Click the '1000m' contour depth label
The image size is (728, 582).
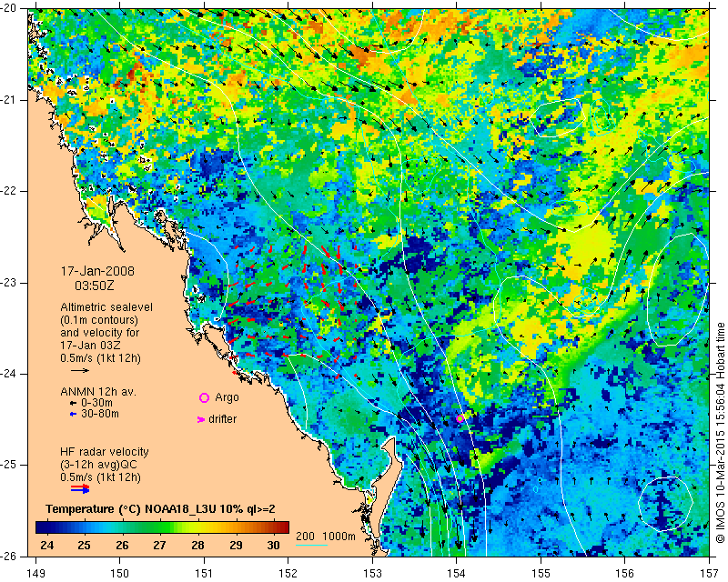coord(339,536)
